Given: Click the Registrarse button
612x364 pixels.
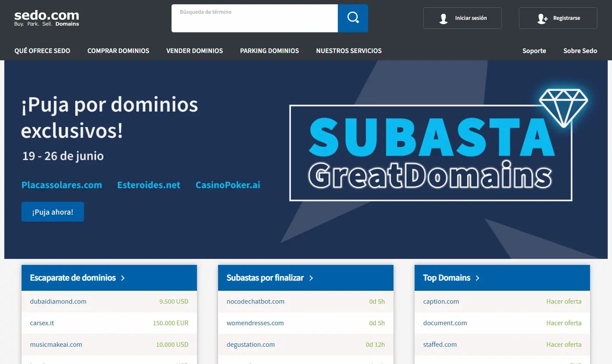Looking at the screenshot, I should pyautogui.click(x=558, y=18).
